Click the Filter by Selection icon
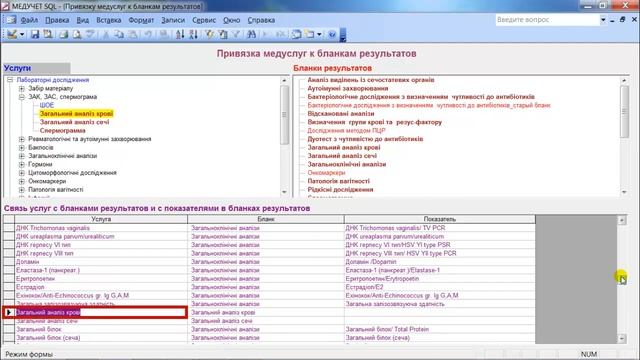Image resolution: width=640 pixels, height=360 pixels. point(209,34)
